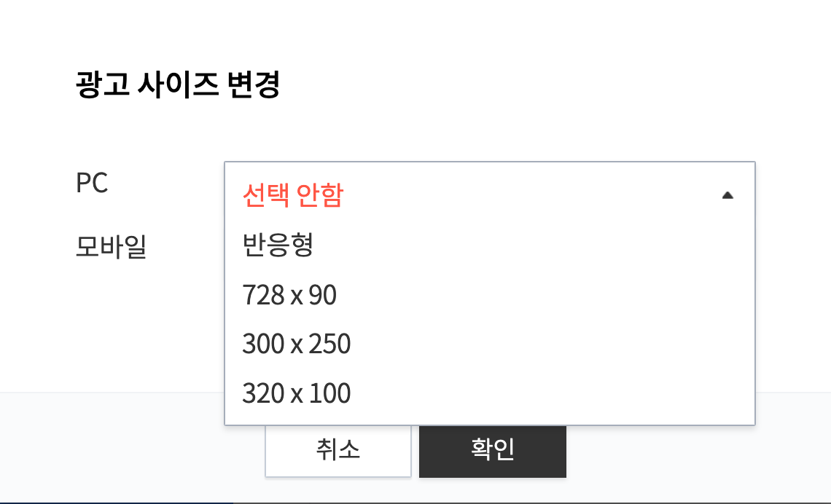Open the PC size selection box
Screen dimensions: 831x504
pos(490,194)
